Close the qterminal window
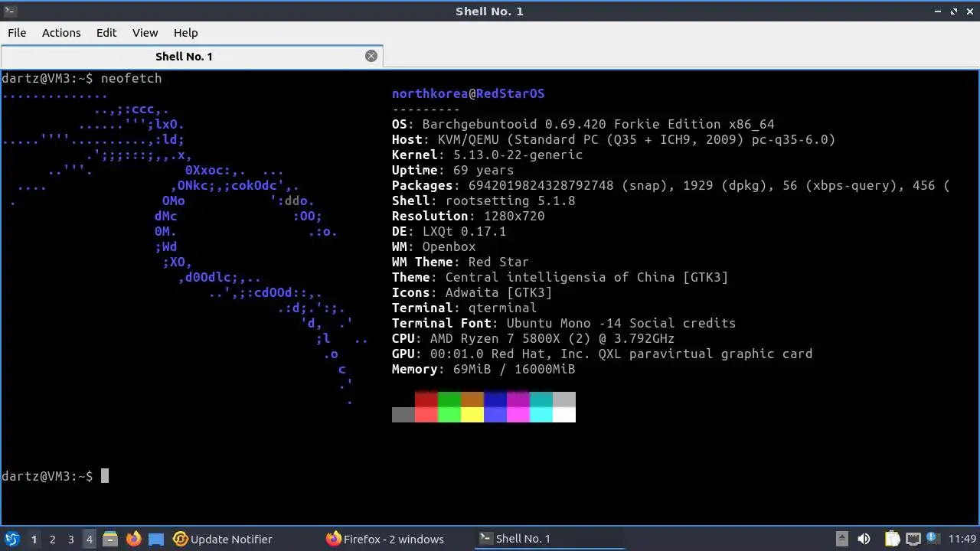The width and height of the screenshot is (980, 551). [969, 11]
